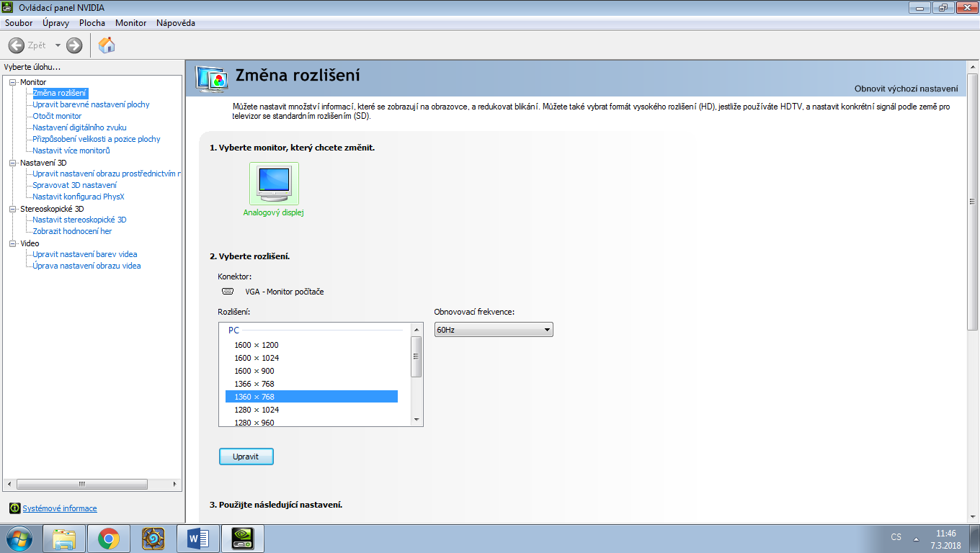Click NVIDIA control panel taskbar icon

tap(243, 539)
